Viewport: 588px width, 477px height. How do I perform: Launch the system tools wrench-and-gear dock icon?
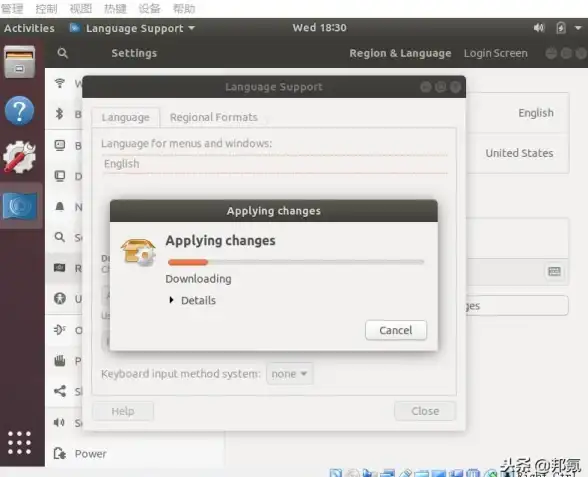coord(20,157)
